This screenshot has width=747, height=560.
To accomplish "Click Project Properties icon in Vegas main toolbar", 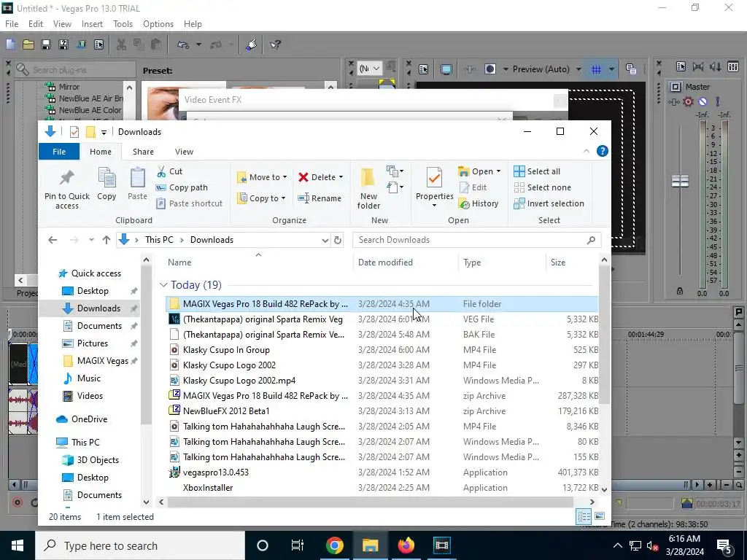I will click(98, 44).
